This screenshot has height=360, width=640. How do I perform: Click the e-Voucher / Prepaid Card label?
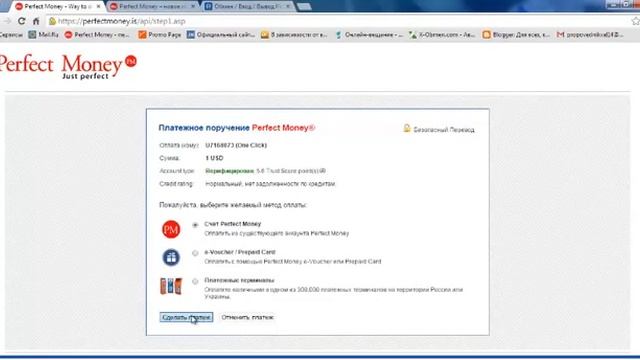[240, 252]
